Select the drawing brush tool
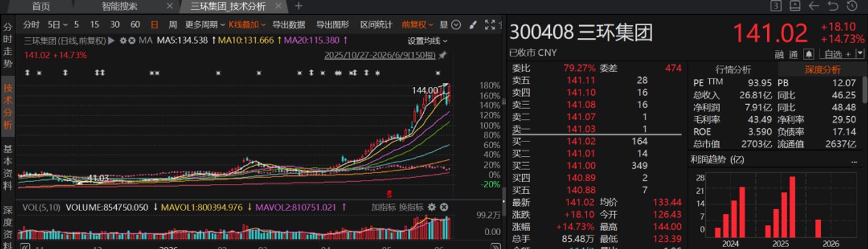 (x=473, y=25)
